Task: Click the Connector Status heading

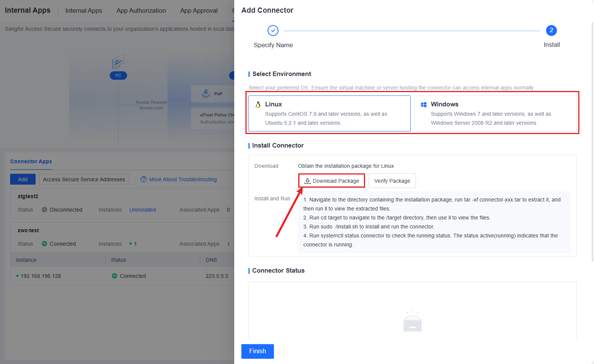Action: point(278,270)
